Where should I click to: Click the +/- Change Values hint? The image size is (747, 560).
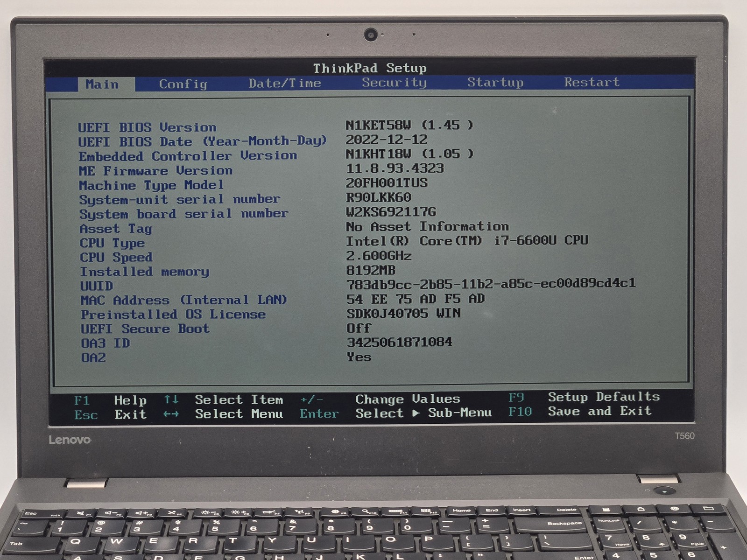coord(380,399)
